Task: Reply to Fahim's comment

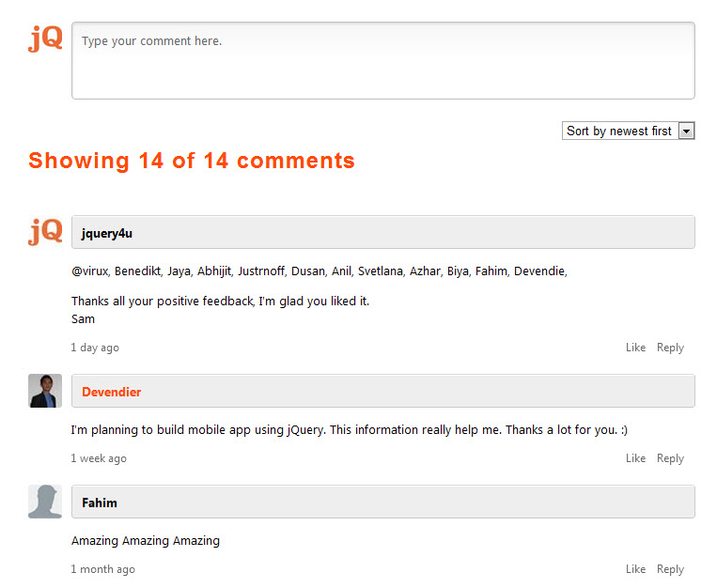Action: point(670,569)
